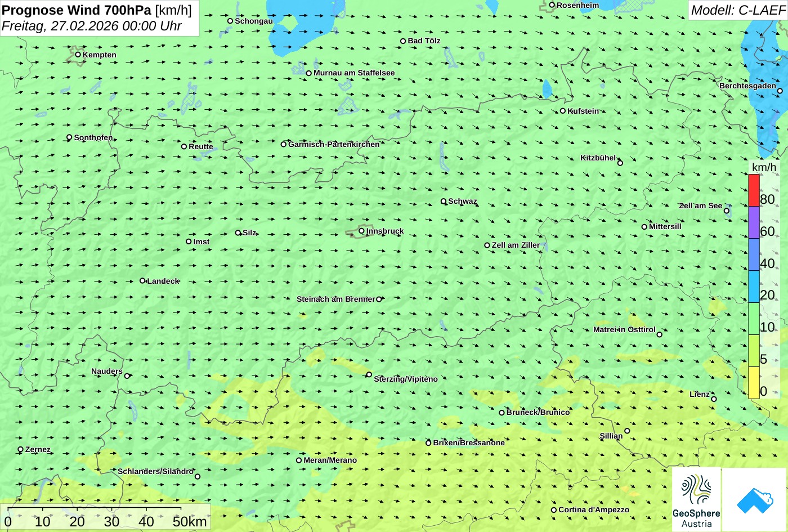Click the Cortina d'Ampezzo marker circle
Screen dimensions: 788x532
tap(554, 510)
